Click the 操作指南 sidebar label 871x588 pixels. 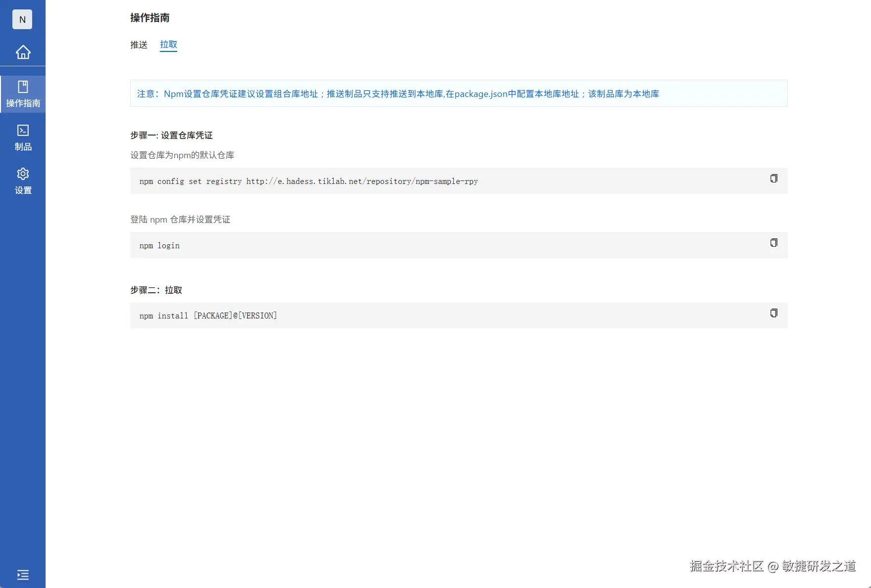[23, 103]
